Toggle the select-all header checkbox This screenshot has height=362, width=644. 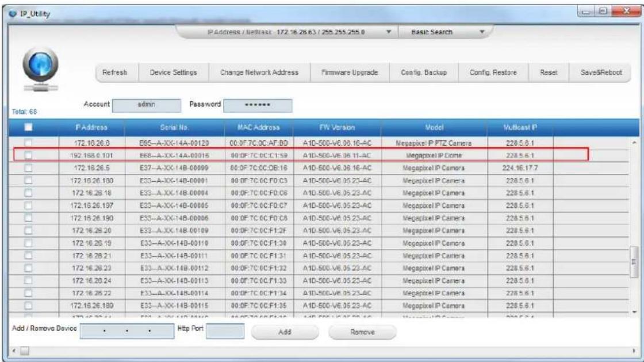point(28,127)
